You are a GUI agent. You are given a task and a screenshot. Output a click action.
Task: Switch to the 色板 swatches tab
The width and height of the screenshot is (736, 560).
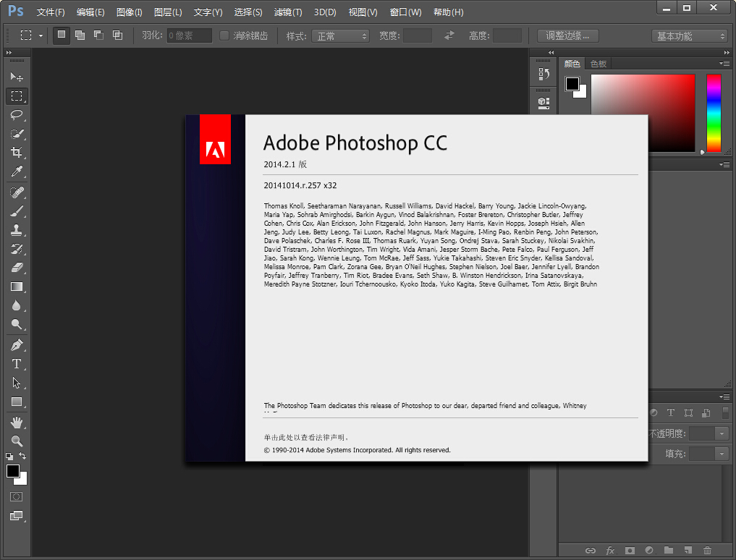[598, 64]
